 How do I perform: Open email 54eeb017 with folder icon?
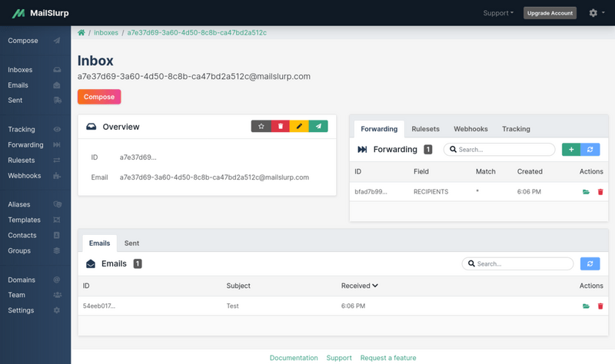point(586,306)
